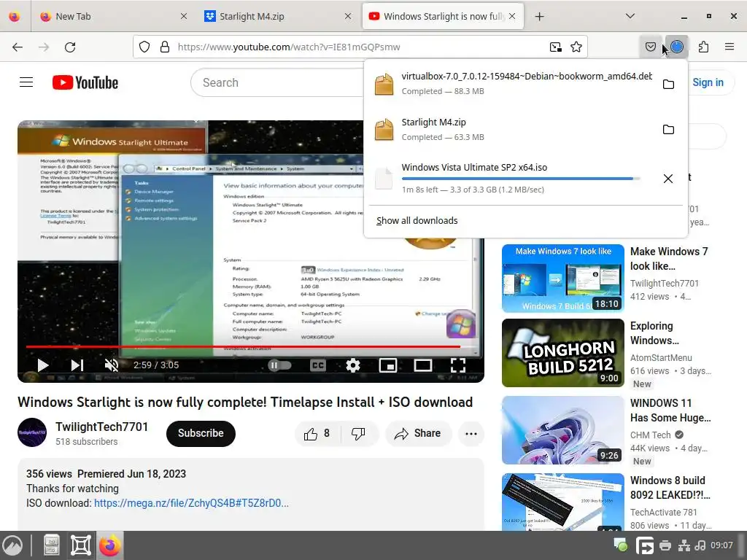Screen dimensions: 747x560
Task: Dislike the video
Action: click(359, 433)
